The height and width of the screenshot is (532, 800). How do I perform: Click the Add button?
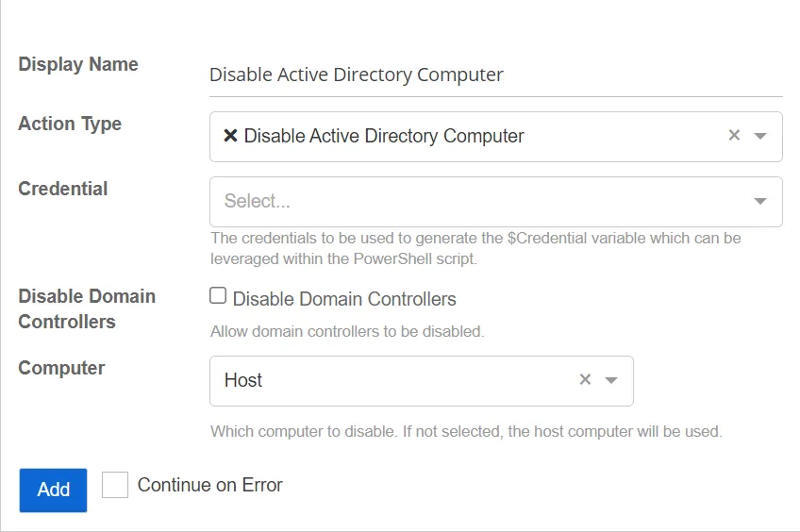pyautogui.click(x=53, y=490)
